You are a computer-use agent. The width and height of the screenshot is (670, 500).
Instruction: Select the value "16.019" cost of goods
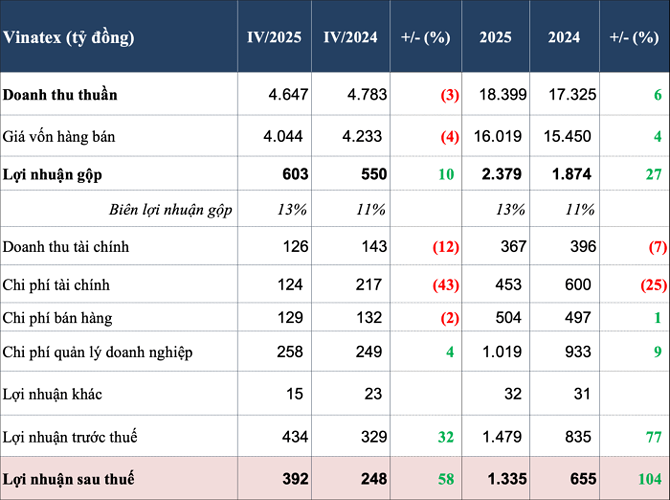pos(498,136)
